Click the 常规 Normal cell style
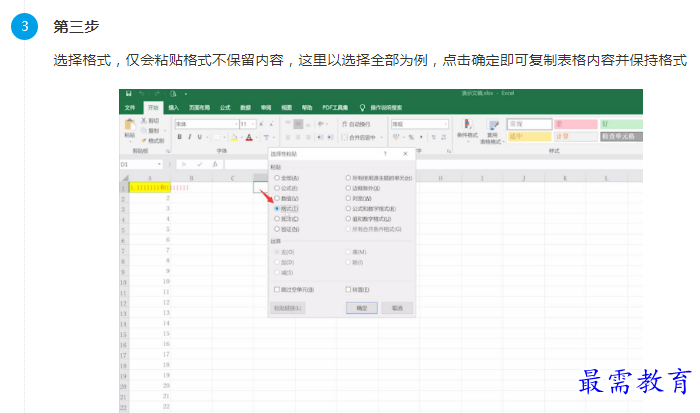 click(x=529, y=124)
